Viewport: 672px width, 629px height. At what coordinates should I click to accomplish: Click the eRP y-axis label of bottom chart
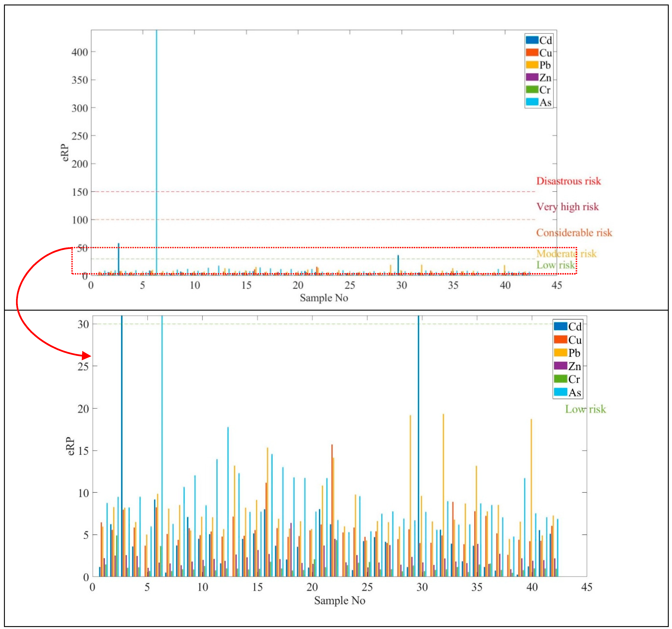pyautogui.click(x=70, y=446)
